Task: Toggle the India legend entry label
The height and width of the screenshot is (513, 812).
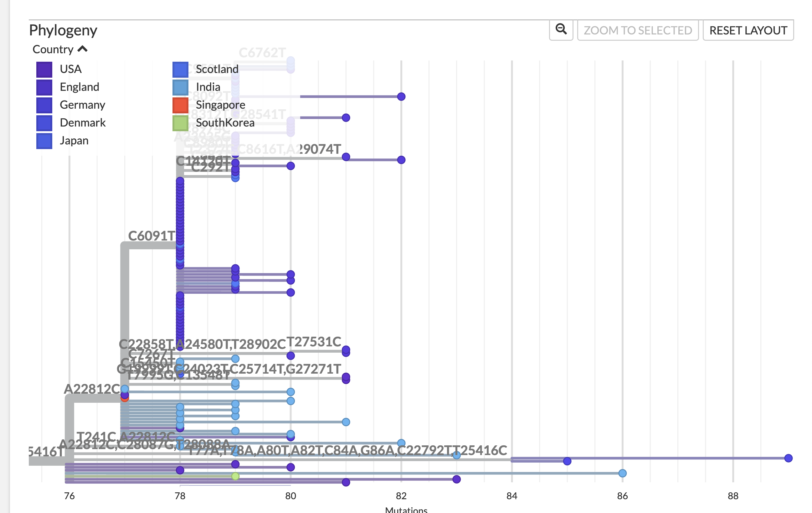Action: 208,87
